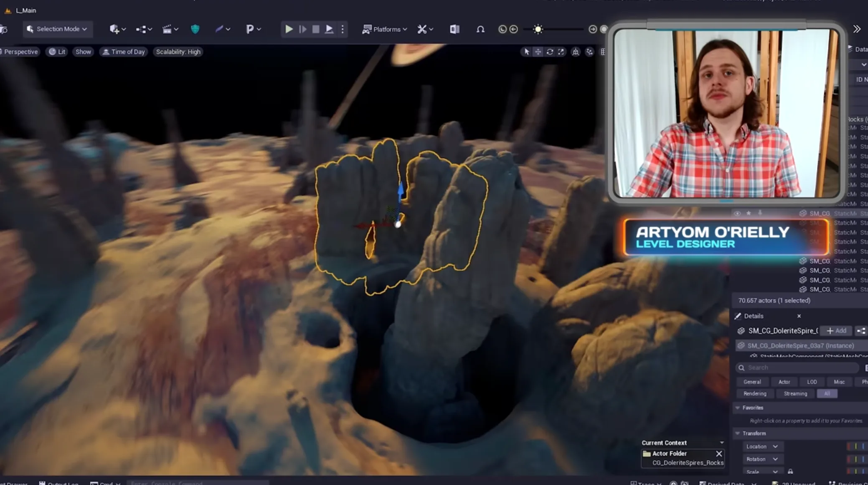Open the Location type dropdown
The image size is (868, 485).
pos(762,447)
